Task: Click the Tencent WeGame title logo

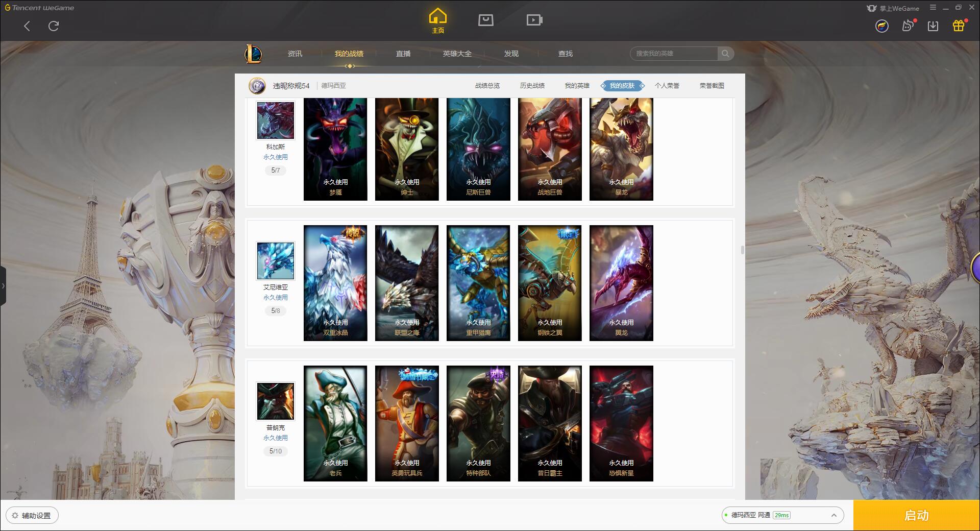Action: [39, 8]
